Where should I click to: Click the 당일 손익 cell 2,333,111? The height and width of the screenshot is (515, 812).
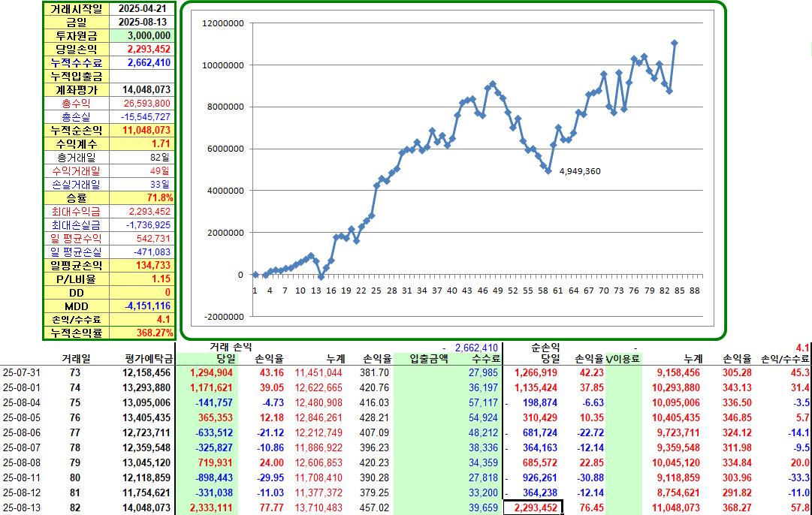click(211, 507)
